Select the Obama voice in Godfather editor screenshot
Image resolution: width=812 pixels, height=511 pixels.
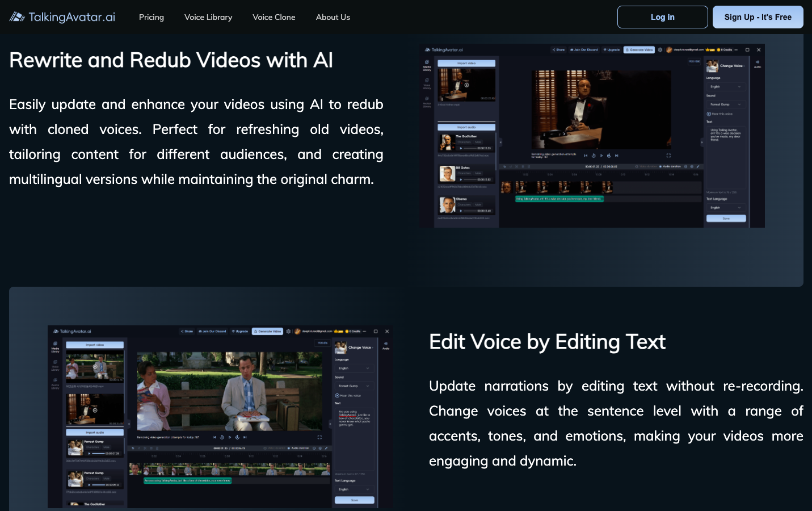(466, 205)
